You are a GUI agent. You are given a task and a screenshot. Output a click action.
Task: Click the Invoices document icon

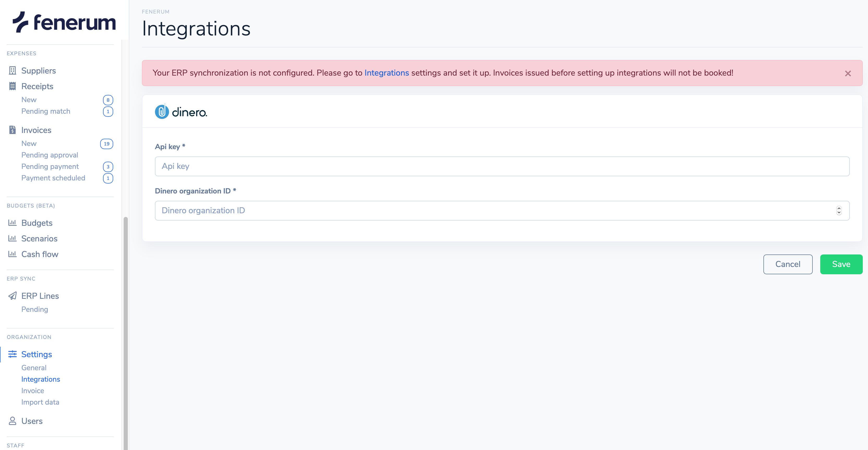coord(13,130)
